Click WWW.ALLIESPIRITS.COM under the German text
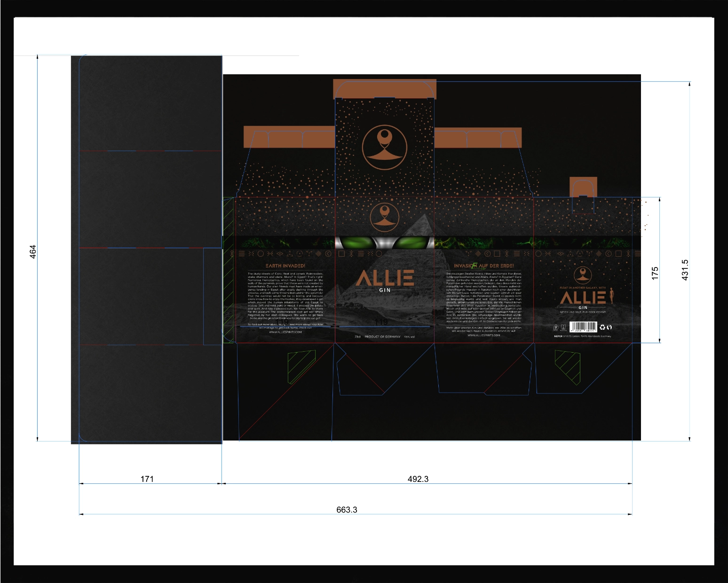The image size is (728, 583). (484, 336)
